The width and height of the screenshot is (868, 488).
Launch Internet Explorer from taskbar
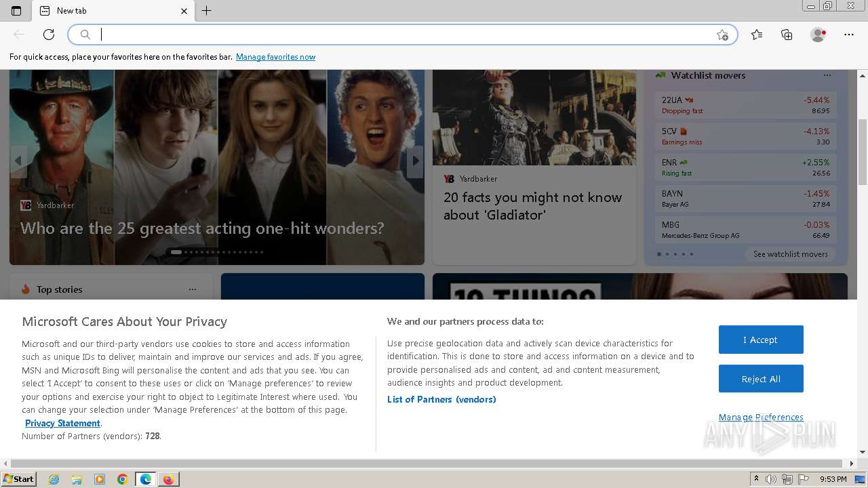54,479
